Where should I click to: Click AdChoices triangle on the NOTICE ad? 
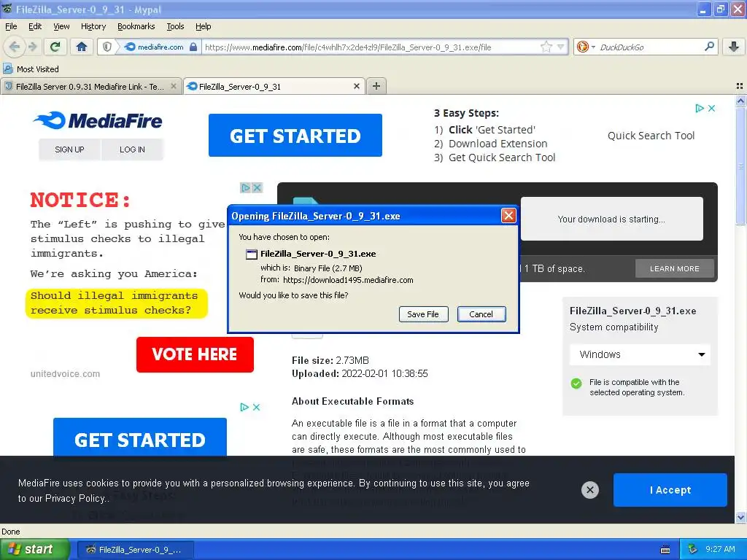[x=245, y=187]
